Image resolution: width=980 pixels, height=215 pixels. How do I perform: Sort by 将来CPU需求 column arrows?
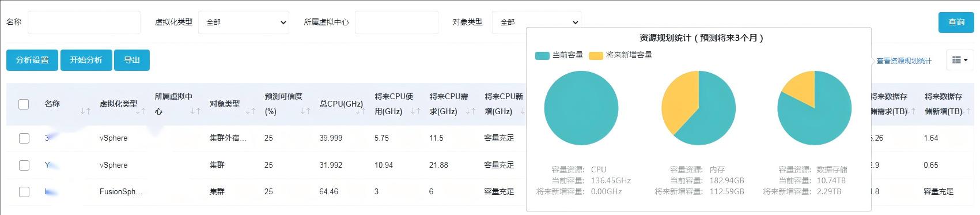pyautogui.click(x=471, y=111)
